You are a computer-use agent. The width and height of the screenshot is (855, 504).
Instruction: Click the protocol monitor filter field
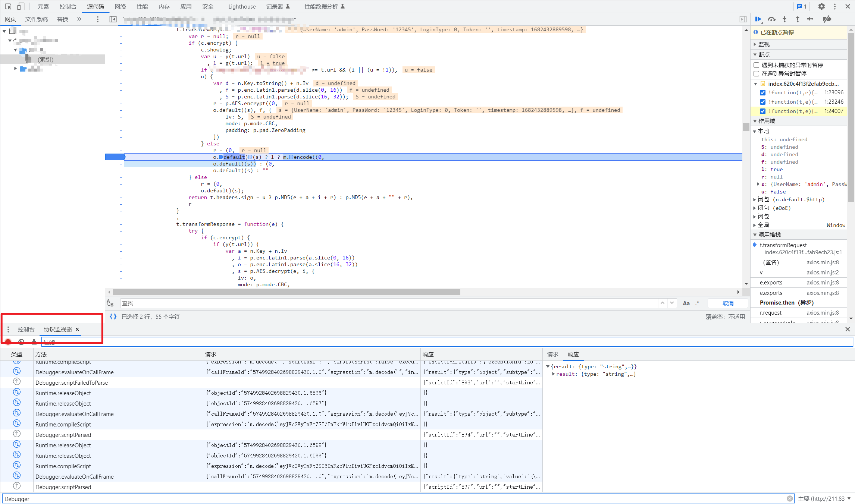pyautogui.click(x=447, y=342)
